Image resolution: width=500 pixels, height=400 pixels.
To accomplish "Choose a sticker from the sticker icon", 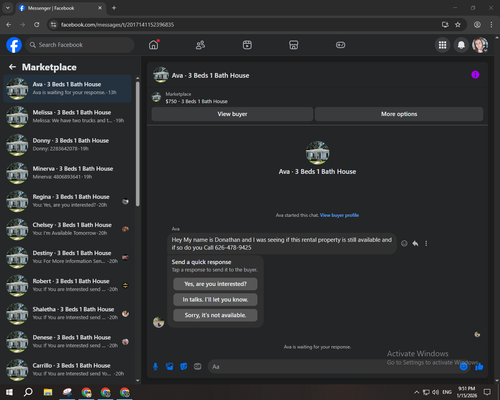I will [x=183, y=367].
